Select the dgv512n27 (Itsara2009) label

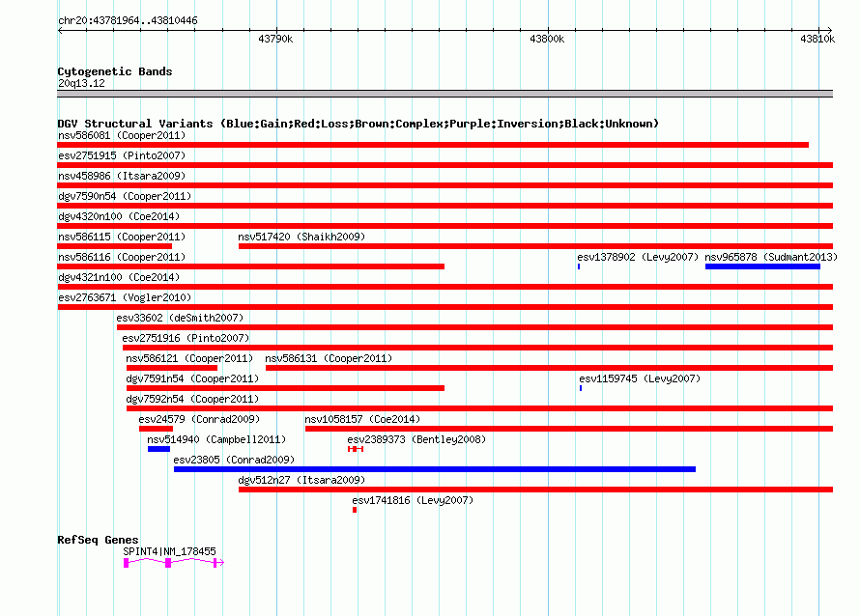301,480
